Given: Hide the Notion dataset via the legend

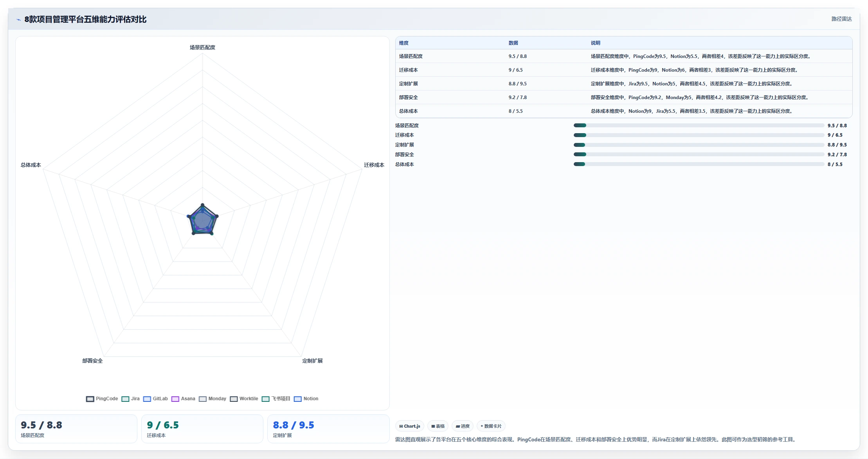Looking at the screenshot, I should pos(306,399).
